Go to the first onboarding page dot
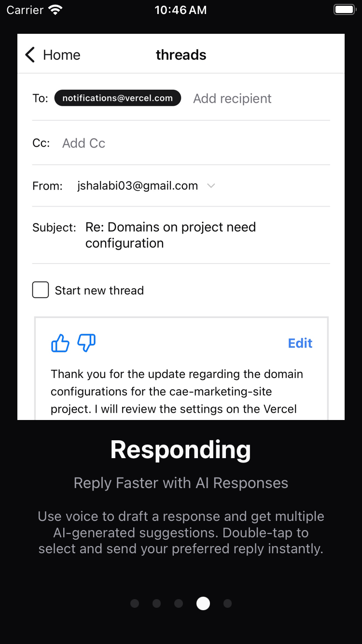This screenshot has height=644, width=362. (135, 603)
